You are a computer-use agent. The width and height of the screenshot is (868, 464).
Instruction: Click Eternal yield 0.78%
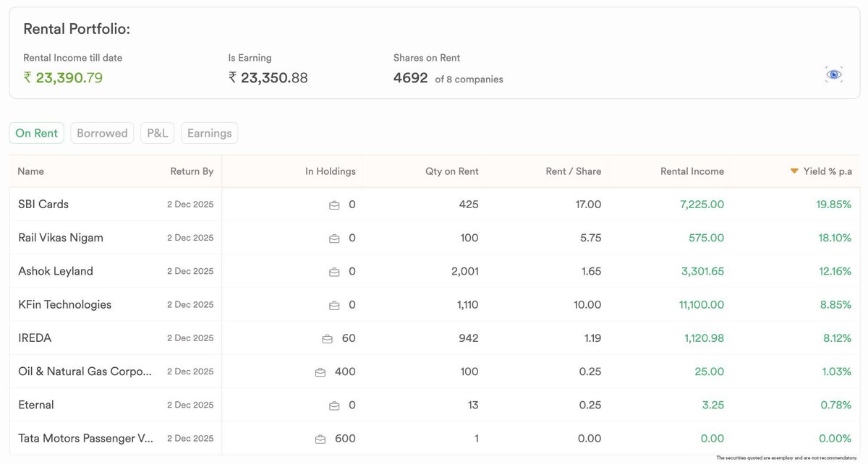coord(835,405)
